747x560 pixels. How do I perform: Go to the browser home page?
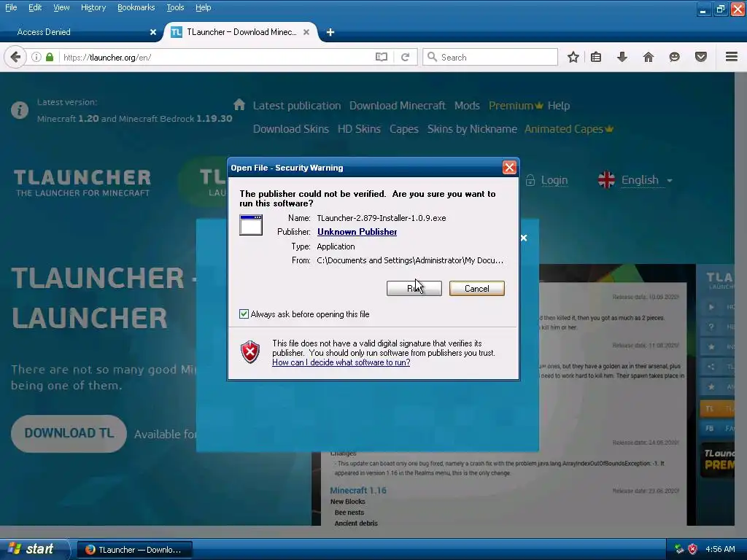point(648,57)
